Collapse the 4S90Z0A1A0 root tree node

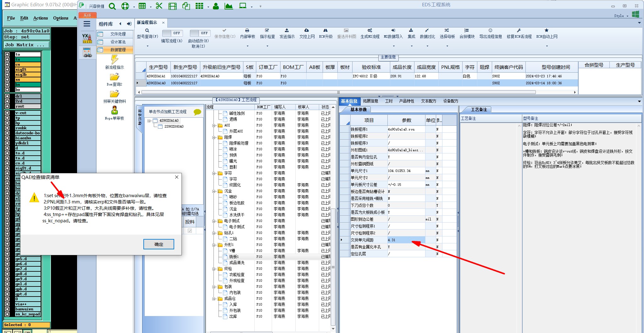(x=149, y=120)
